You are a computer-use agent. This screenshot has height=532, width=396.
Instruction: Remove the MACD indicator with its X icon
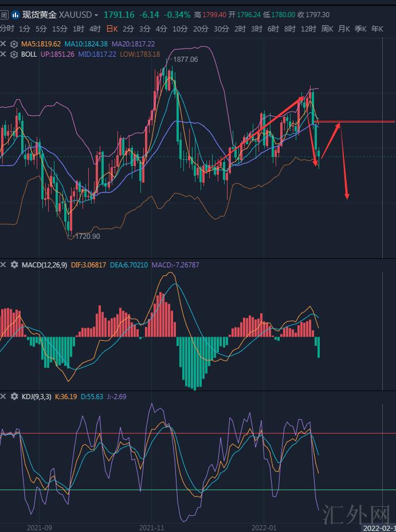point(3,265)
